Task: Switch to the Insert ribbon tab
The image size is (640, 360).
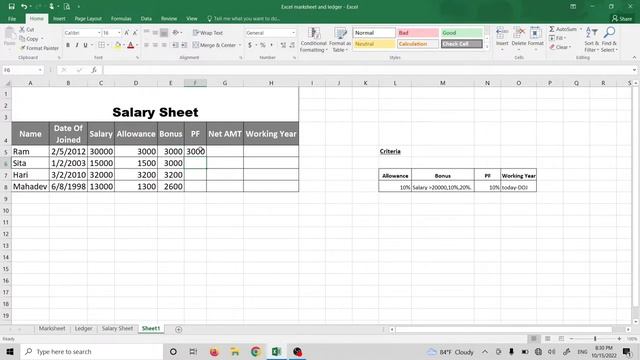Action: (59, 19)
